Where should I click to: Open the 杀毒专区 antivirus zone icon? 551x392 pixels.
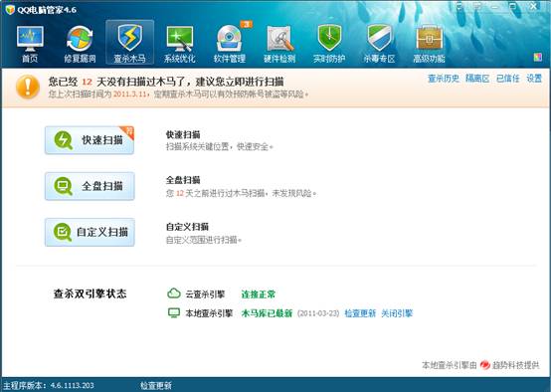tap(379, 44)
